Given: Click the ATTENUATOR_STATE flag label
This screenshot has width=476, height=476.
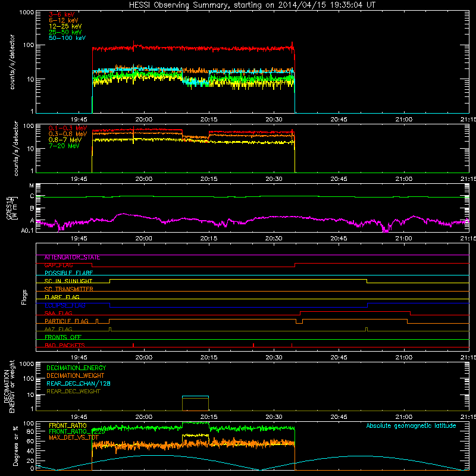Looking at the screenshot, I should coord(72,258).
